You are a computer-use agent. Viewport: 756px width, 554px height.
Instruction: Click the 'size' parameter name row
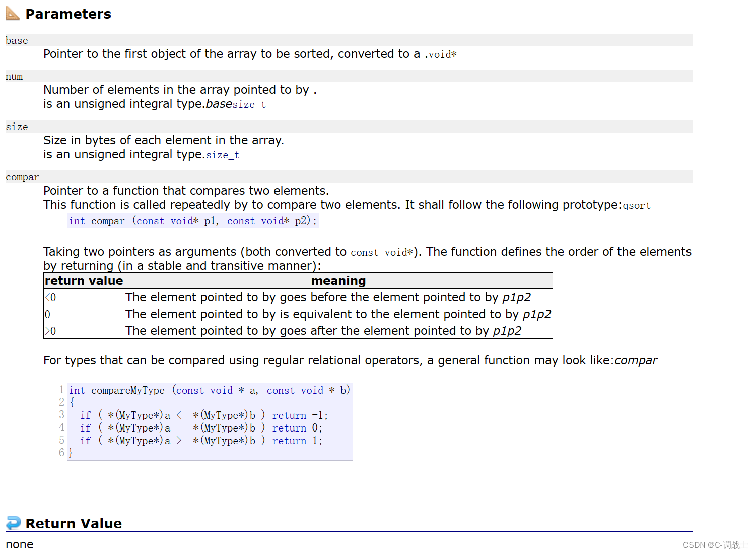point(17,127)
